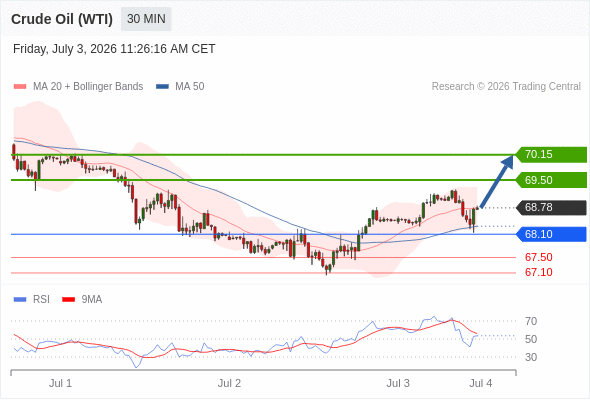Click the Research © 2026 Trading Central text
Screen dimensions: 590x400
pos(506,87)
